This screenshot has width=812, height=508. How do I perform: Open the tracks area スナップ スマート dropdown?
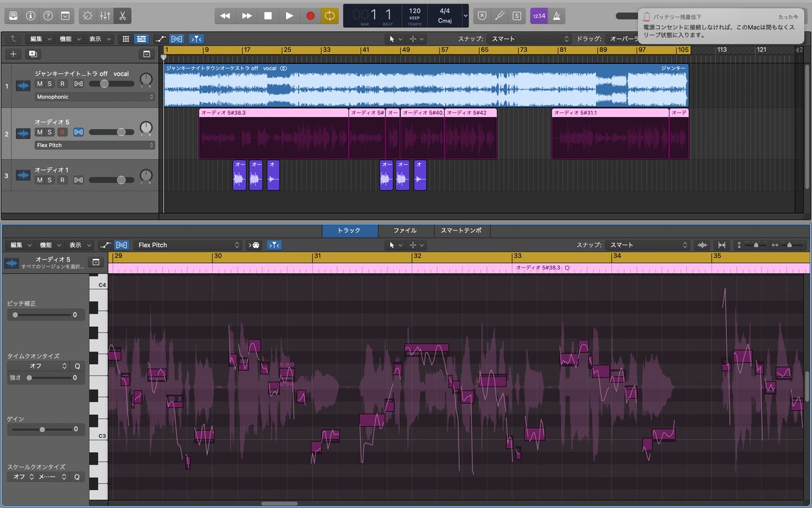click(529, 39)
